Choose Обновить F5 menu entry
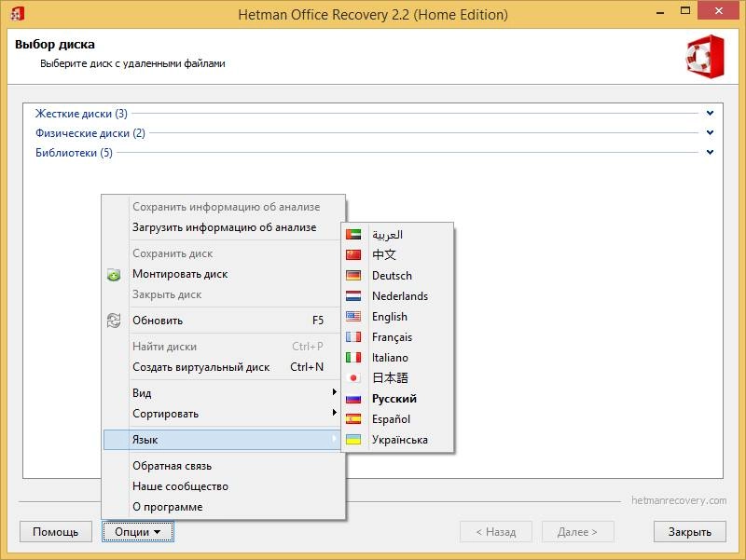This screenshot has height=560, width=746. (222, 321)
